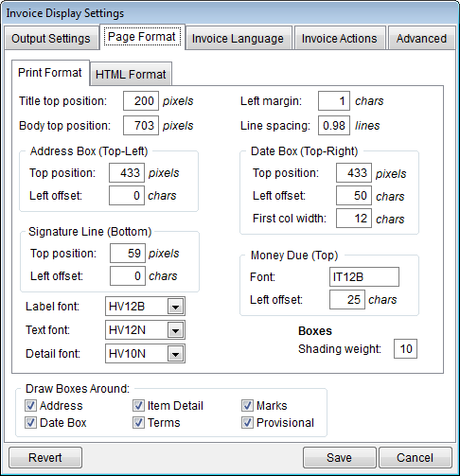This screenshot has width=460, height=476.
Task: Toggle the Provisional checkbox
Action: point(247,422)
